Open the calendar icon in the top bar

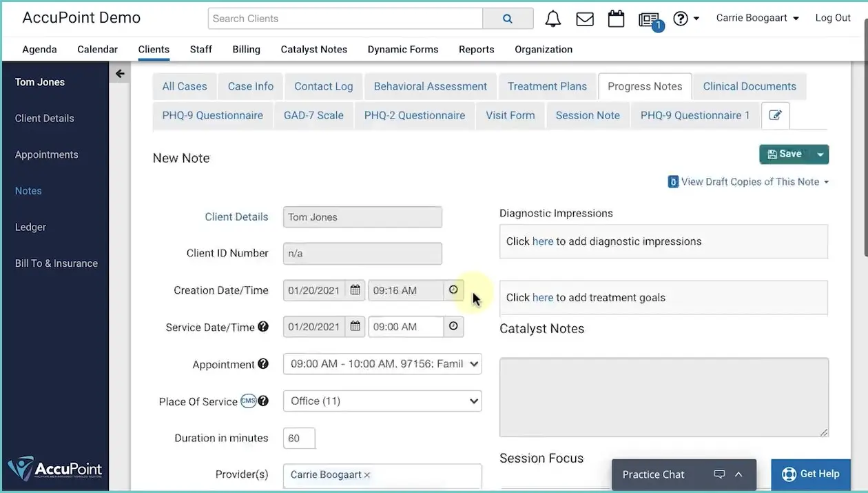[x=616, y=19]
